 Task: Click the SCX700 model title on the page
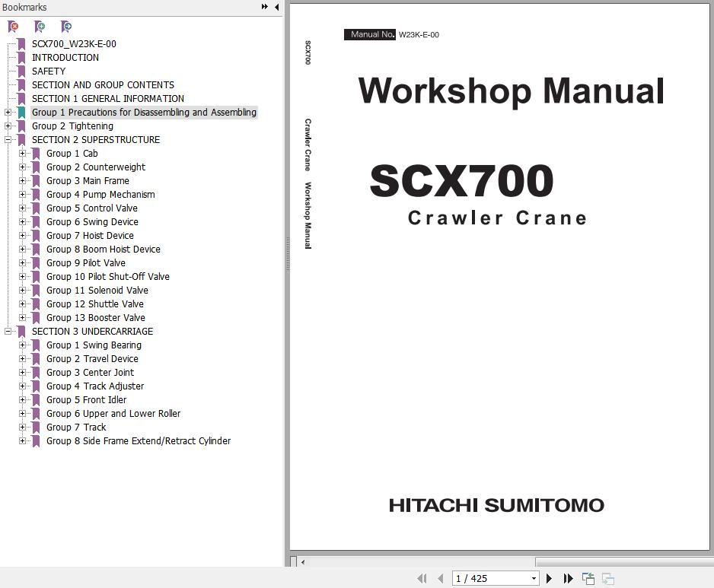pyautogui.click(x=461, y=180)
